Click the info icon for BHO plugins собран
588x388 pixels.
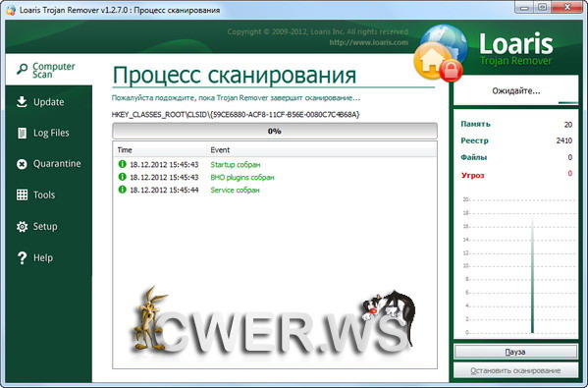coord(122,177)
